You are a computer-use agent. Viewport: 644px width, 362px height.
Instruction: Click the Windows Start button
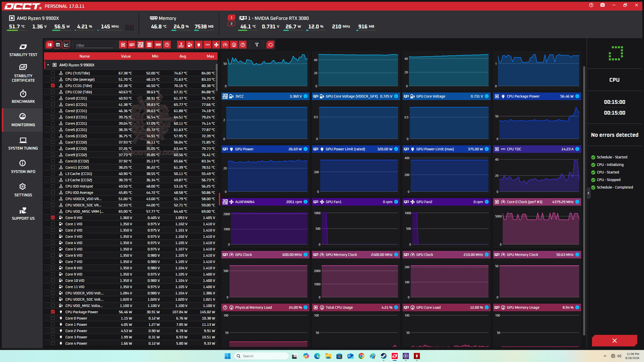(x=228, y=356)
